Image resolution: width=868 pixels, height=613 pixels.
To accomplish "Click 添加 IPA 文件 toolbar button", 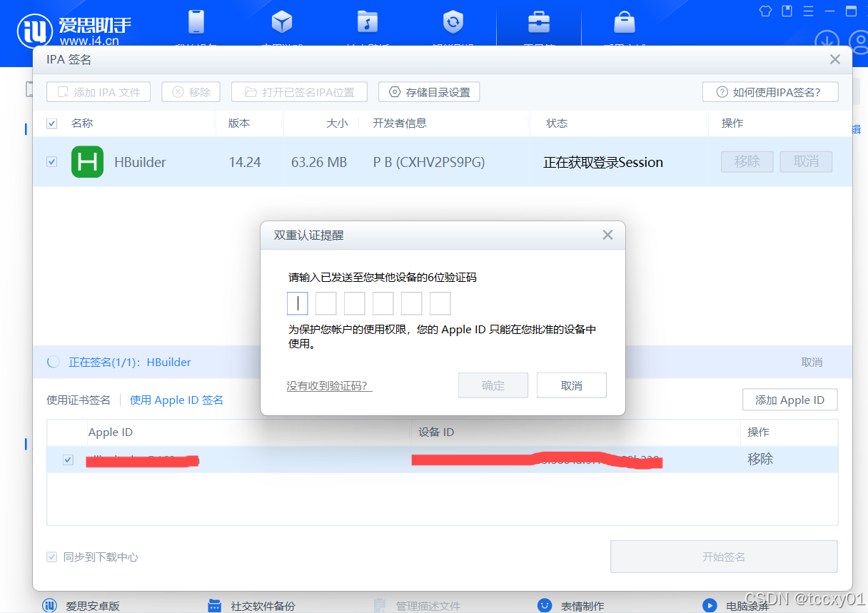I will [99, 92].
